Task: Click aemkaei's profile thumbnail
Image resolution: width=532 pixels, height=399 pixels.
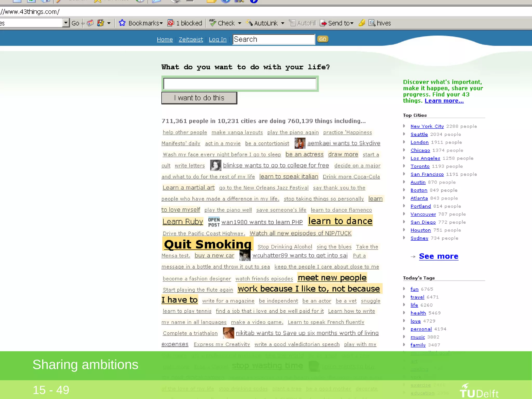Action: [x=300, y=143]
